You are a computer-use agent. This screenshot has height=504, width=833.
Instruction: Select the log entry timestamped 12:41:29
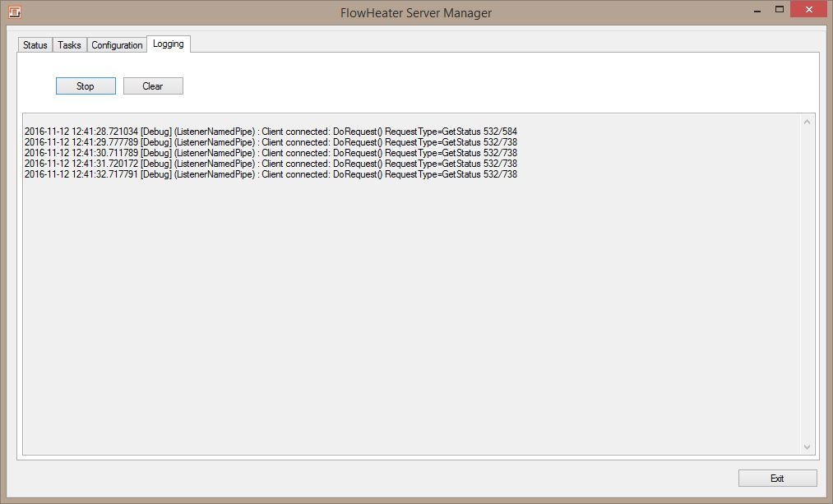(x=271, y=141)
